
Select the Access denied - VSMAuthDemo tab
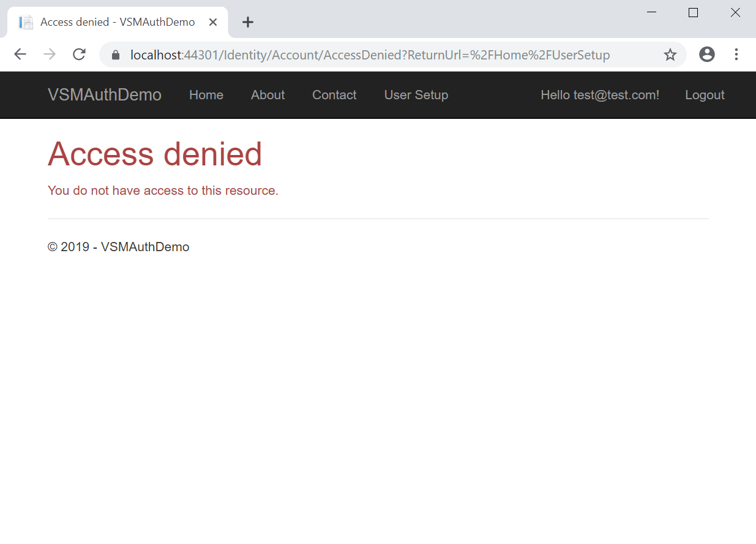click(x=117, y=22)
